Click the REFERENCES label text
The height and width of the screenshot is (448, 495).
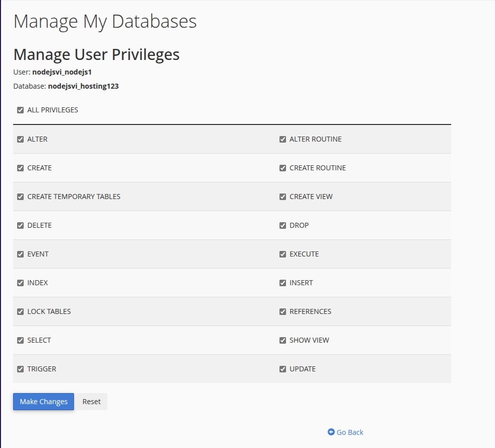[x=310, y=311]
